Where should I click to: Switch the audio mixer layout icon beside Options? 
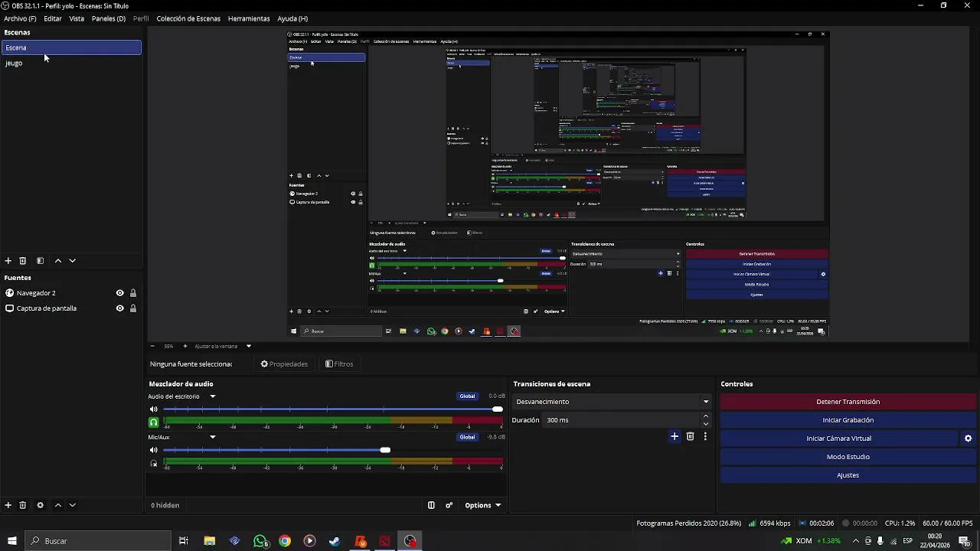coord(431,505)
